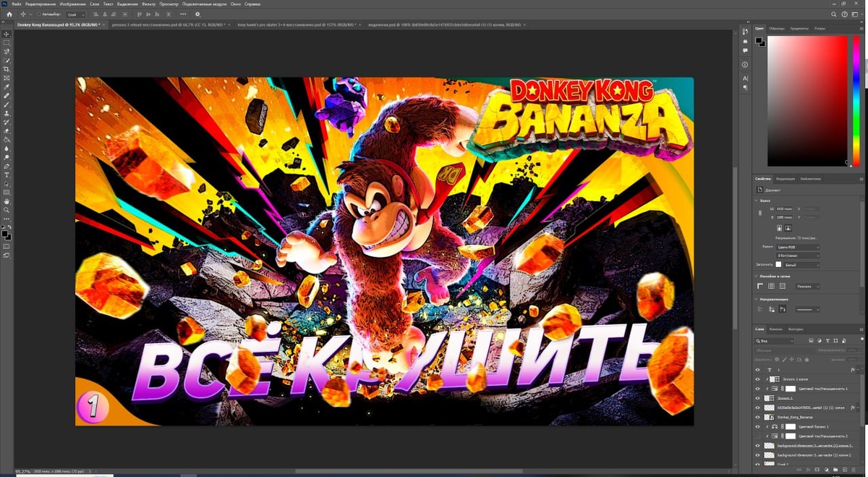868x477 pixels.
Task: Select the Rectangular Marquee tool
Action: 7,43
